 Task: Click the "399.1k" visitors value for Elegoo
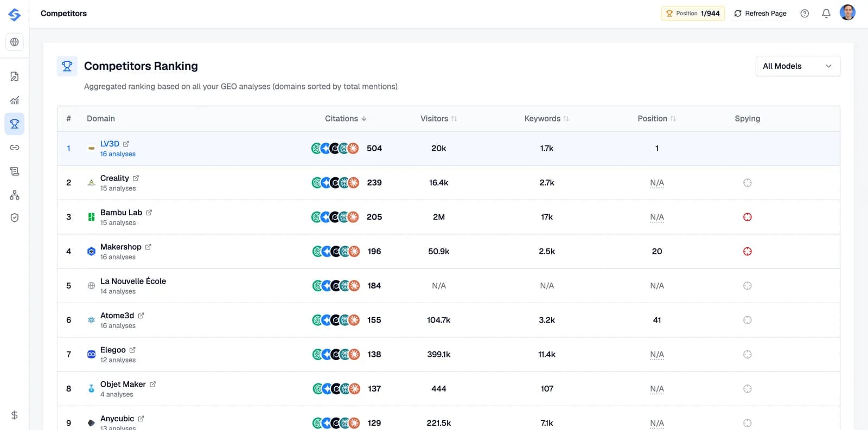pos(439,354)
